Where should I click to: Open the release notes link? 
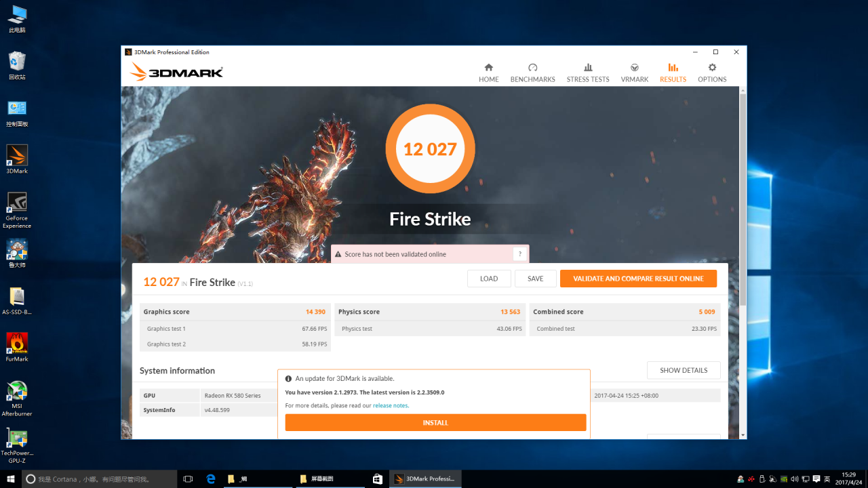[391, 405]
